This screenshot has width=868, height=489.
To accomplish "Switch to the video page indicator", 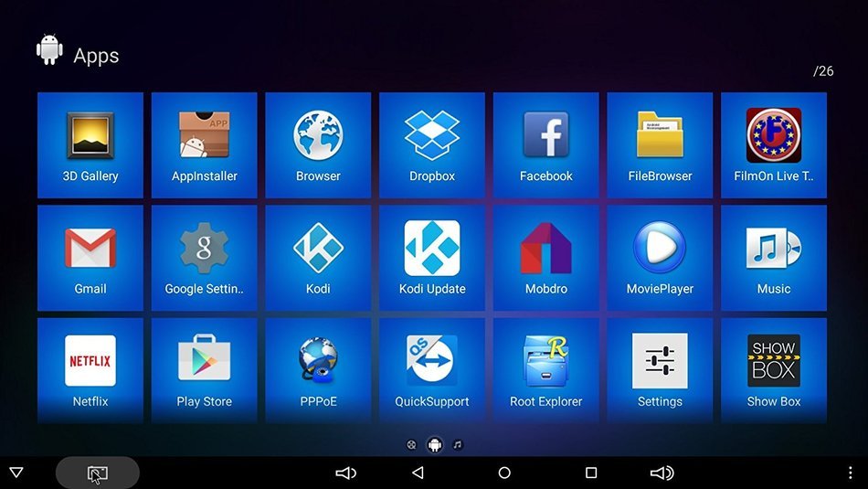I will 411,445.
